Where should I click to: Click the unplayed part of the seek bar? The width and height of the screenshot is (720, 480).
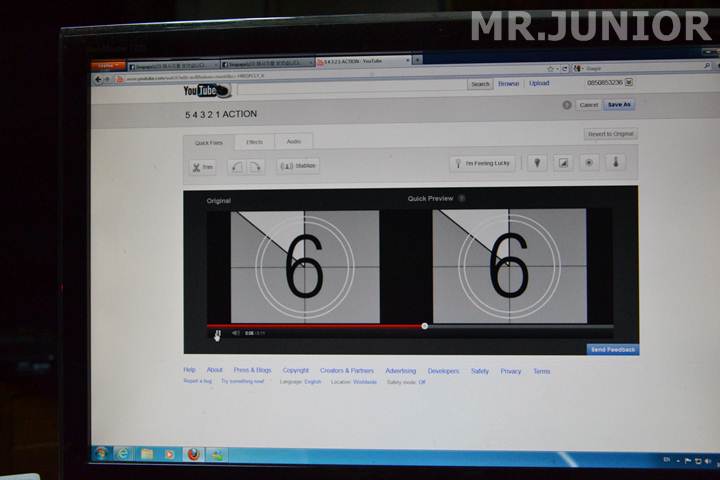521,326
